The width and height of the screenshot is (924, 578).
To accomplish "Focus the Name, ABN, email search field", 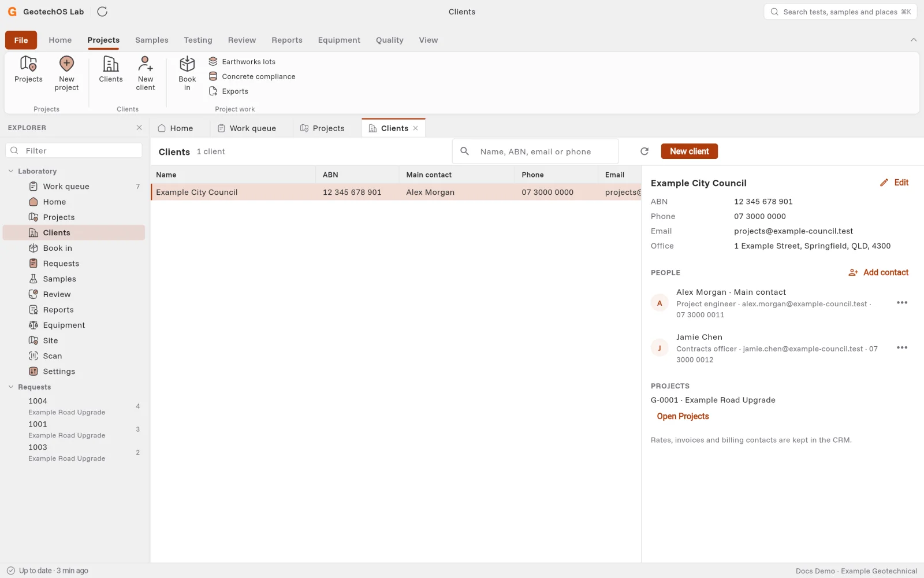I will point(535,151).
